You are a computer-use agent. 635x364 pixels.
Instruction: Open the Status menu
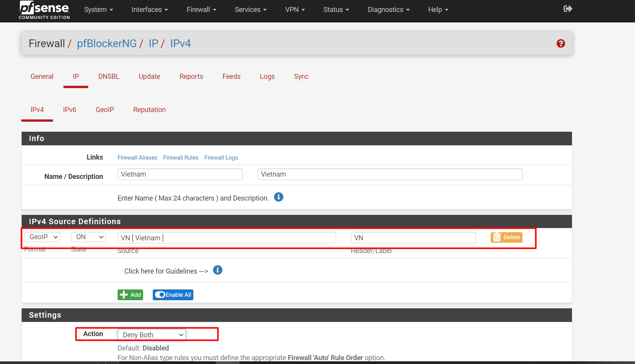coord(336,10)
